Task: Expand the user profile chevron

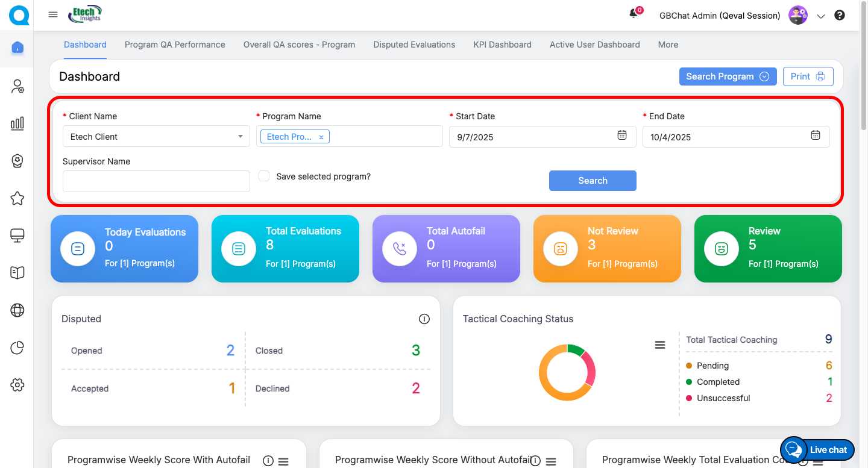Action: click(820, 16)
